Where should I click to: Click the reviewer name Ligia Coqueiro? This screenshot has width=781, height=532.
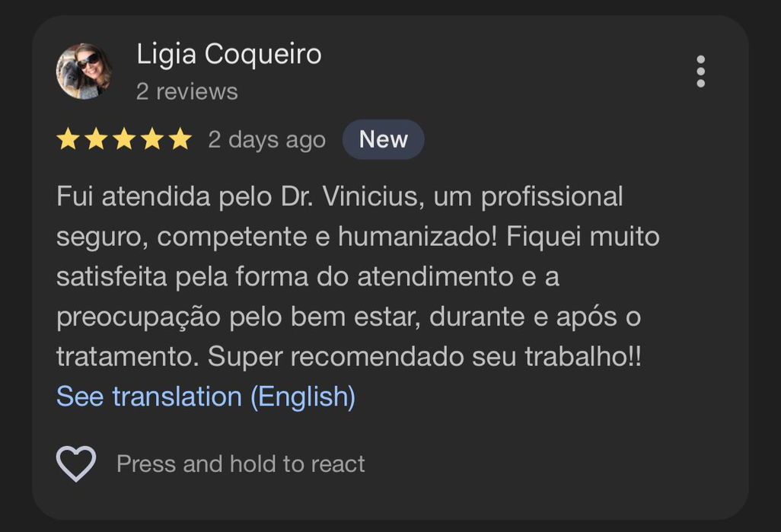pos(229,54)
